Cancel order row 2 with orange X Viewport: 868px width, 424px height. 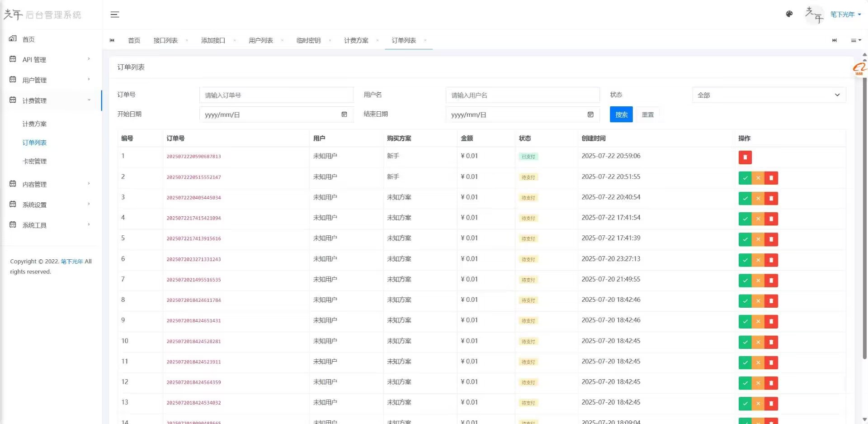click(x=758, y=178)
